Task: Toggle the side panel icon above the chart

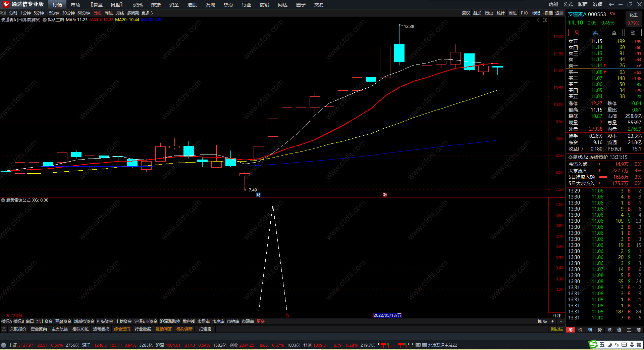Action: (x=545, y=20)
